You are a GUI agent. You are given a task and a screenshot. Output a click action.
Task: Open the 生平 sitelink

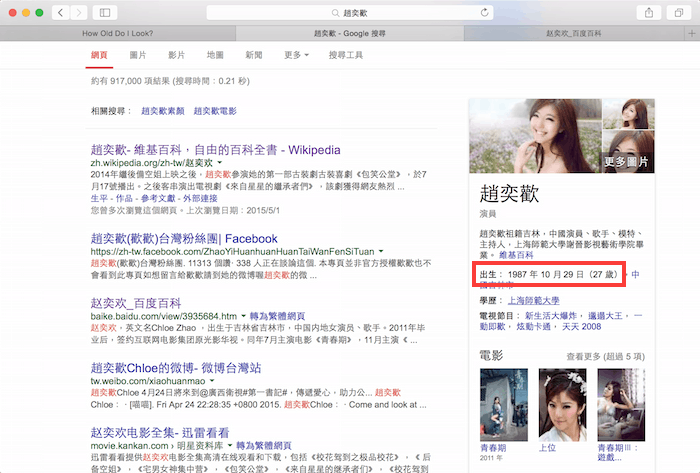tap(99, 198)
